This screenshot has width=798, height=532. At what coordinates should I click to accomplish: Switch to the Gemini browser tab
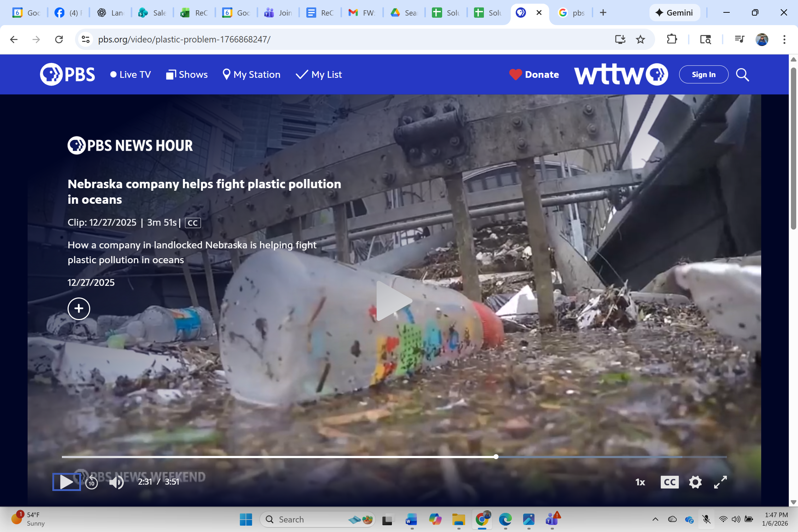pos(675,12)
